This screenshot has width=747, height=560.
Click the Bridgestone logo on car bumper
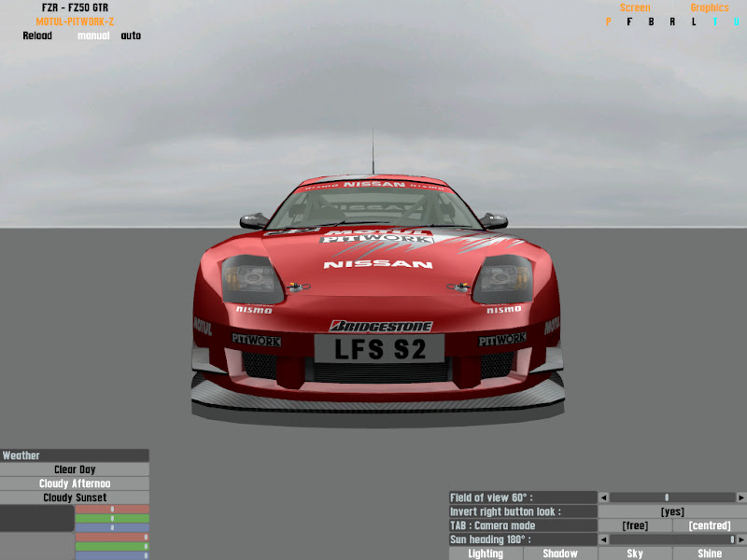point(381,326)
